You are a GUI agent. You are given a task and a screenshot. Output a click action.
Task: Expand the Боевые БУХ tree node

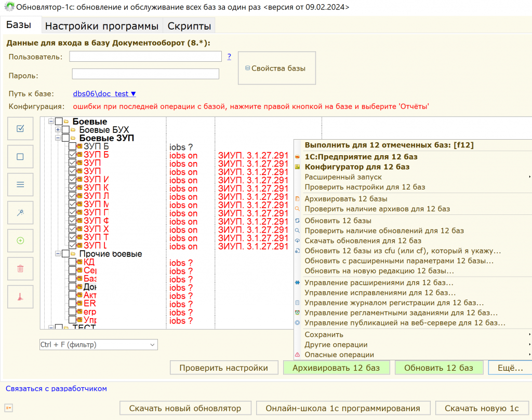(58, 129)
